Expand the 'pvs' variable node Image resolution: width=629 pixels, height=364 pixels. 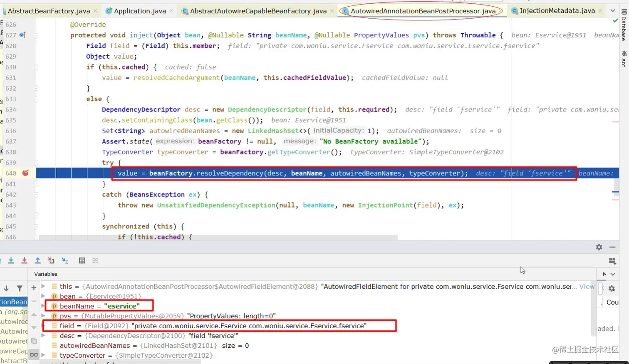[x=43, y=316]
